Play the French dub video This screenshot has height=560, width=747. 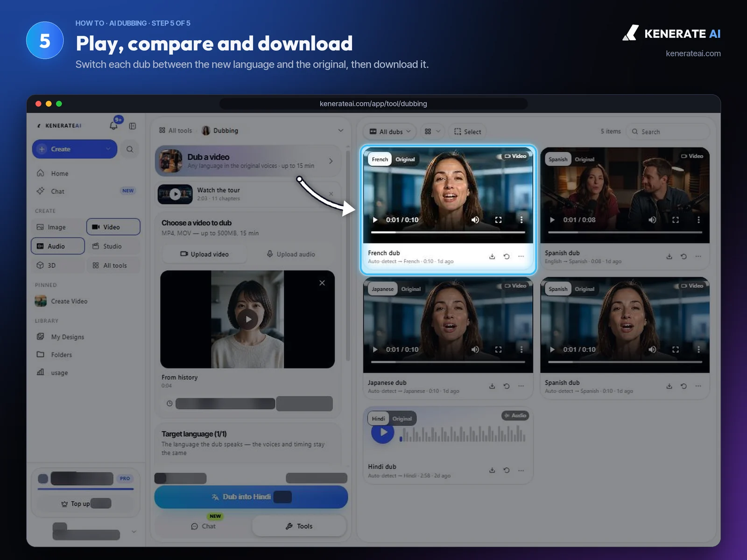point(375,220)
